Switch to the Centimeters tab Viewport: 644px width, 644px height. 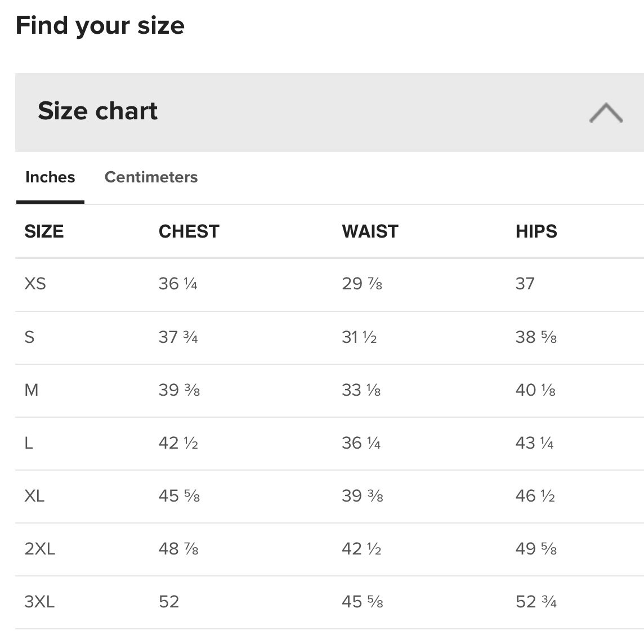151,177
